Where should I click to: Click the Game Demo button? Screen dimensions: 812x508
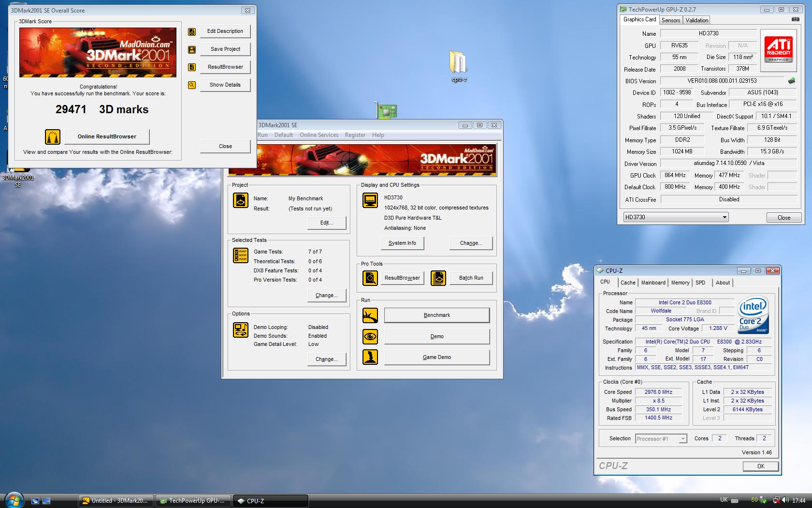(436, 358)
